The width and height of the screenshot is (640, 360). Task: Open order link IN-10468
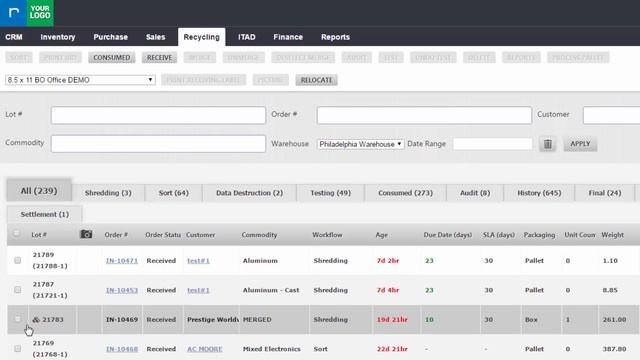point(122,349)
